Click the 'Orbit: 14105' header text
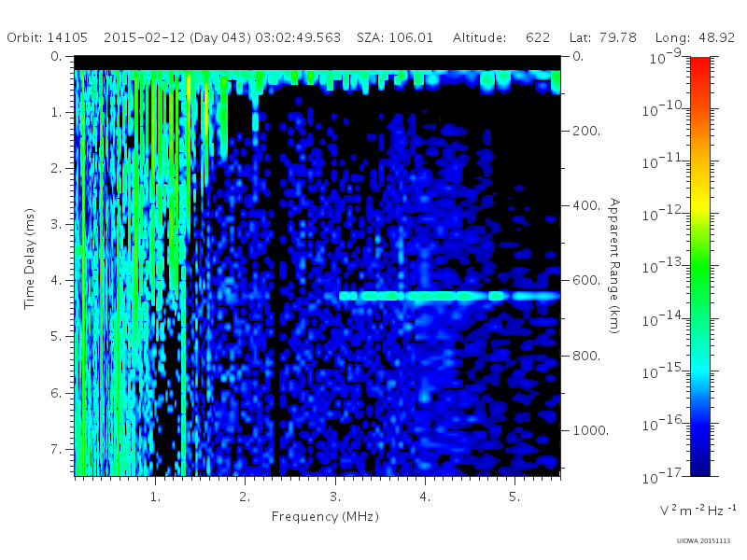Screen dimensions: 747x560 click(x=48, y=37)
